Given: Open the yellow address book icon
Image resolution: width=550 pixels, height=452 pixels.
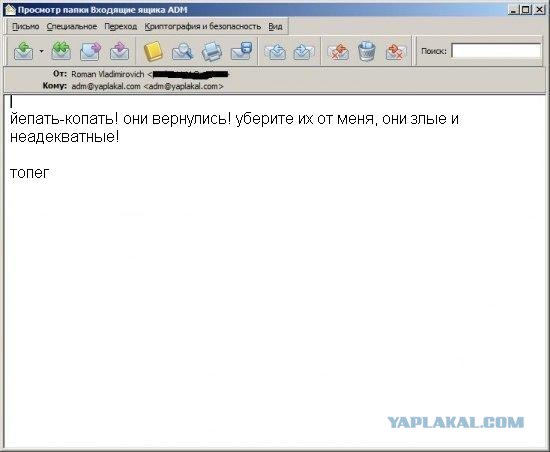Looking at the screenshot, I should 153,51.
